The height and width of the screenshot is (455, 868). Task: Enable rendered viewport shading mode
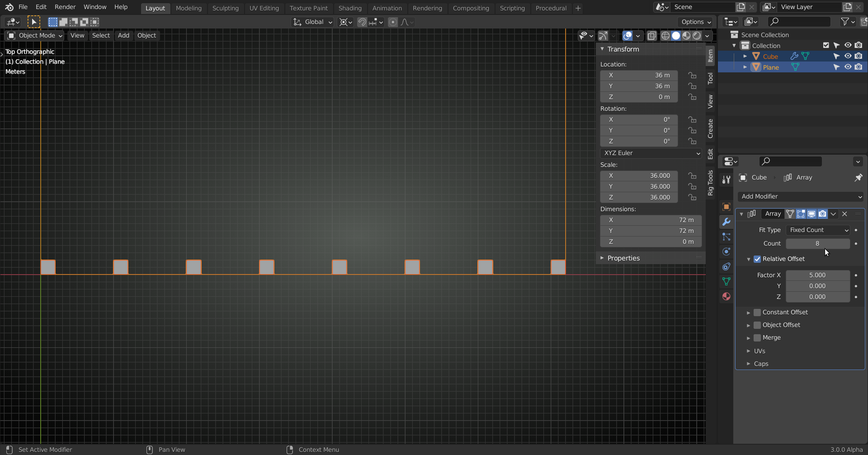(698, 36)
